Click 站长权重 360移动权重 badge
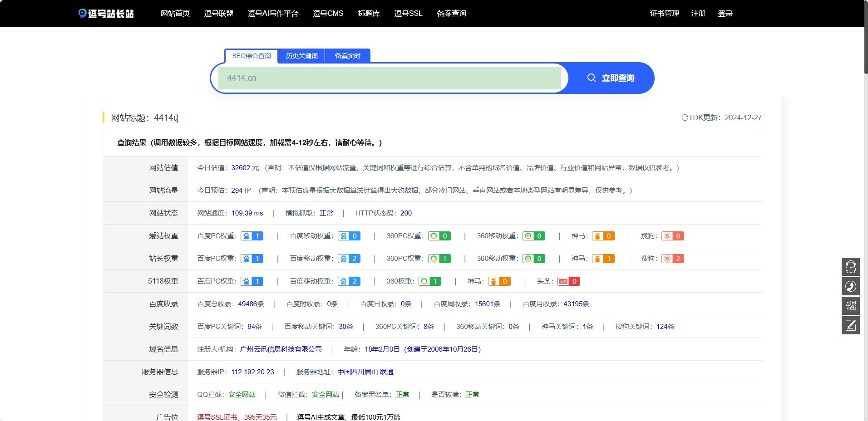This screenshot has height=421, width=868. coord(534,259)
